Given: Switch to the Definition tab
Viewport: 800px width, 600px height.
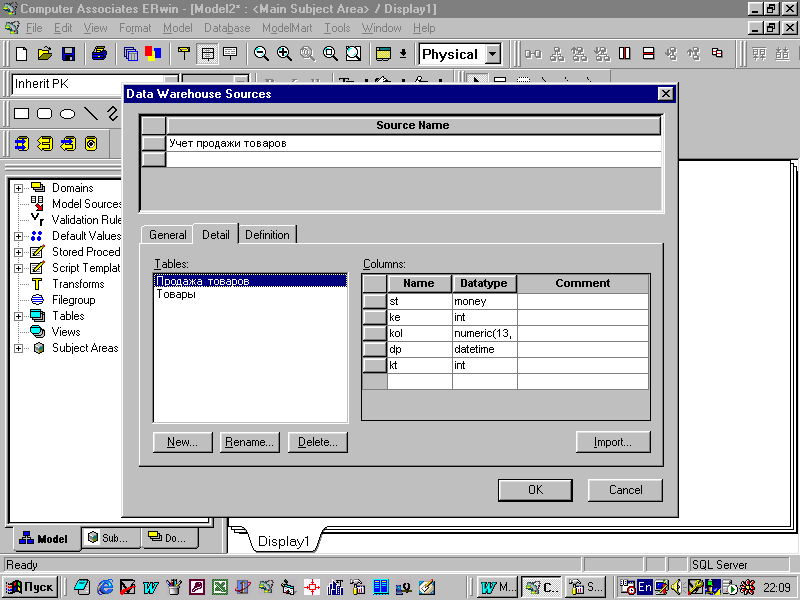Looking at the screenshot, I should (267, 235).
